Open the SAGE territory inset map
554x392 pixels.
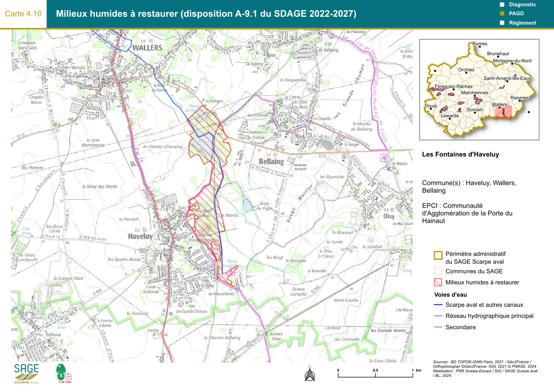479,89
